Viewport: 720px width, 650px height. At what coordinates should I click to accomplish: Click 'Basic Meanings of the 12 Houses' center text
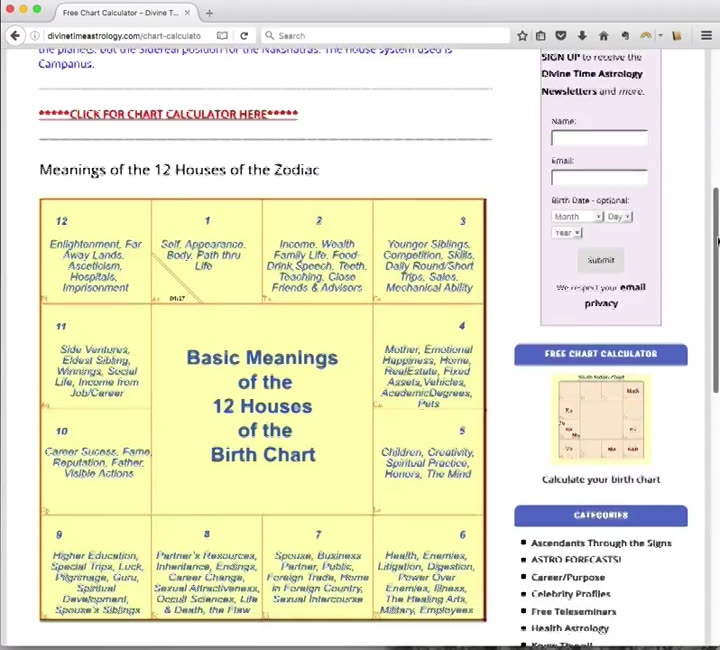(x=263, y=406)
